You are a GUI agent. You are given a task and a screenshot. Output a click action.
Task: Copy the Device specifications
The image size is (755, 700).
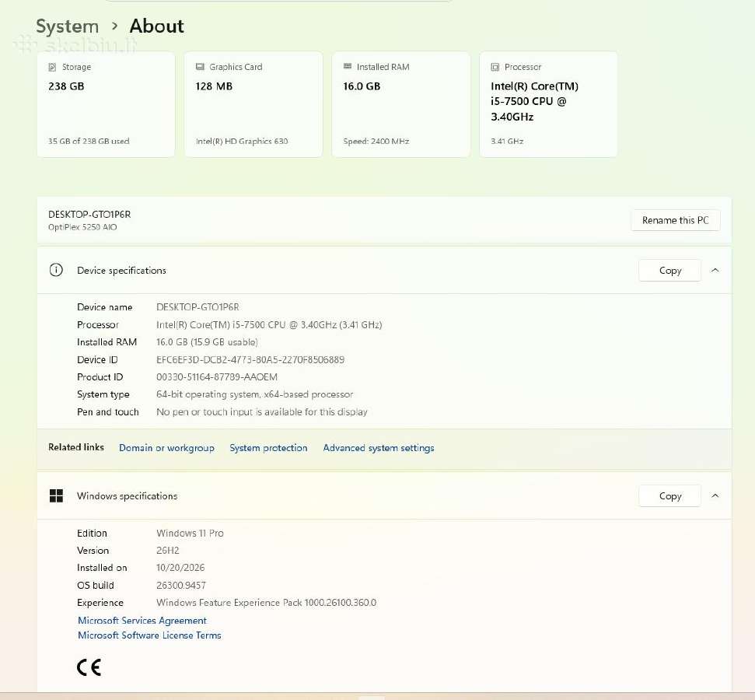pos(669,270)
